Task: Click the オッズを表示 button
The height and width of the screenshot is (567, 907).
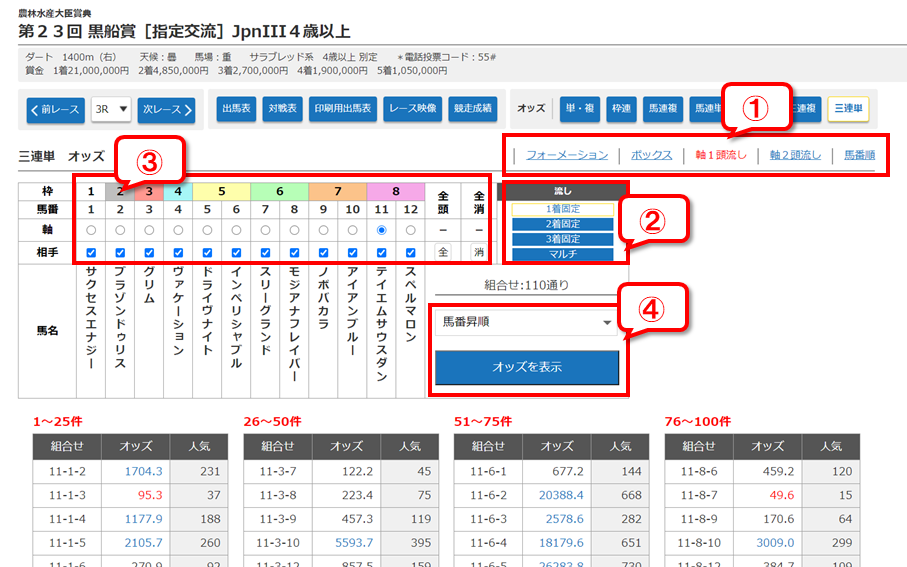Action: pos(526,367)
